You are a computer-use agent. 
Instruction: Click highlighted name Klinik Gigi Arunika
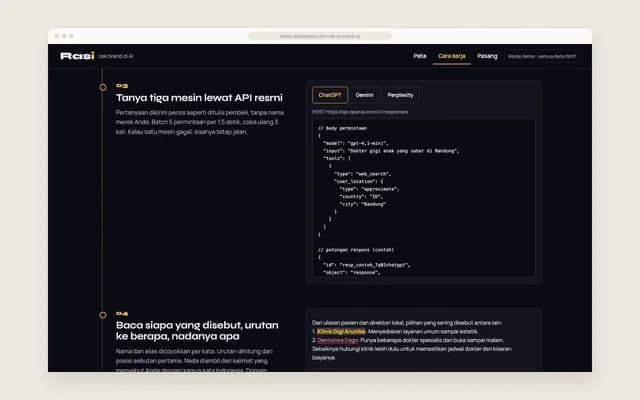tap(341, 331)
